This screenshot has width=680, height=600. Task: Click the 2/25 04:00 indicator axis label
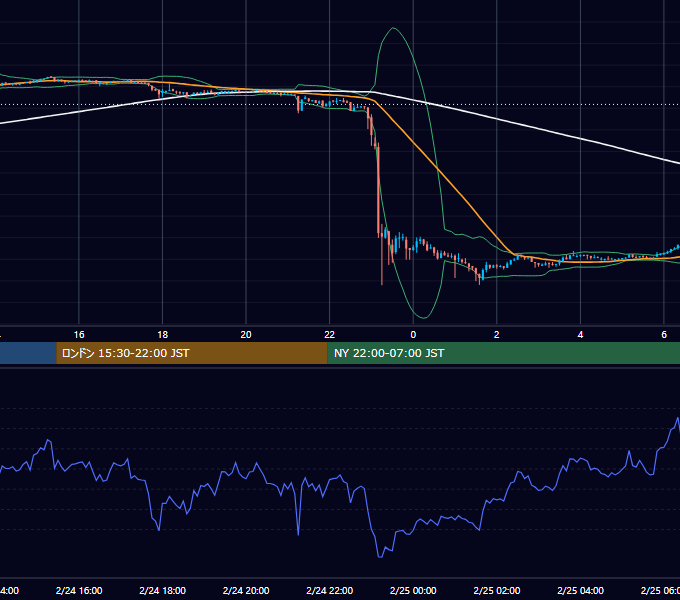[580, 590]
